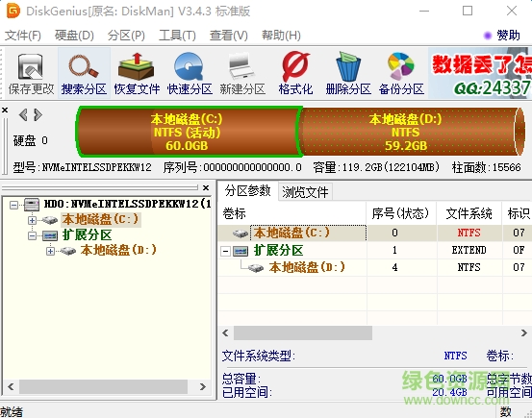Click the 卷标 column header
The image size is (532, 418).
291,213
